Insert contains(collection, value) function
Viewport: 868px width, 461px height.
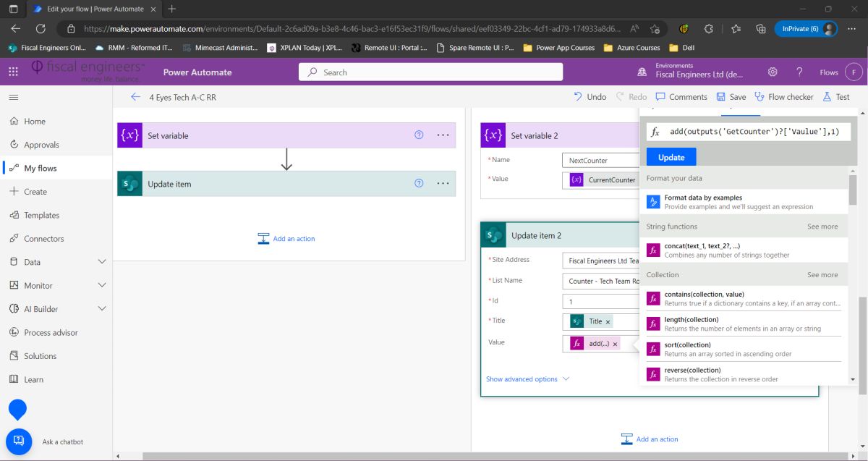744,299
